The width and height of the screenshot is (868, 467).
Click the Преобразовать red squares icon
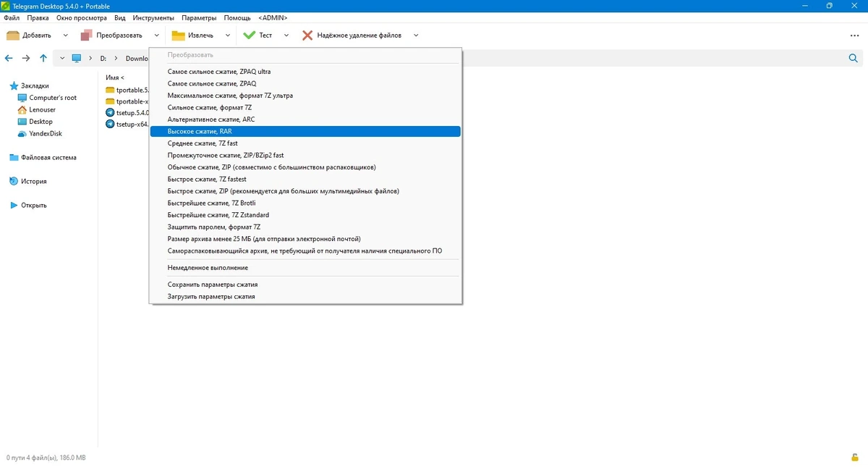[87, 35]
